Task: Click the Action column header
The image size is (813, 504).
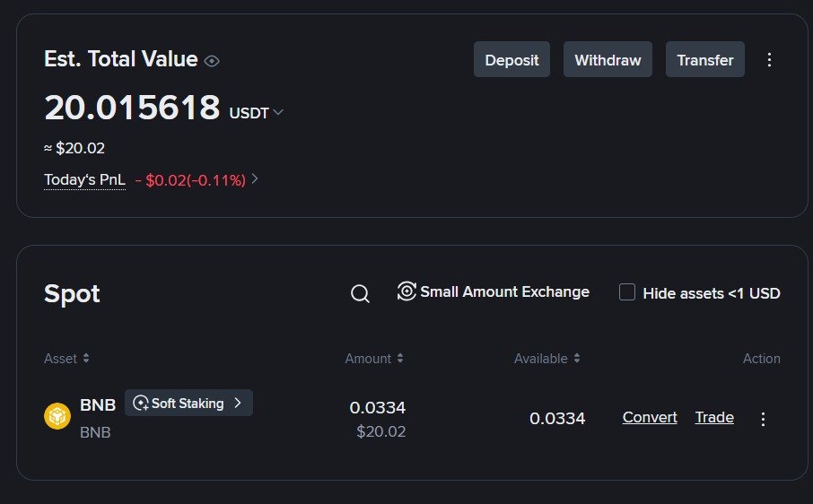Action: (761, 359)
